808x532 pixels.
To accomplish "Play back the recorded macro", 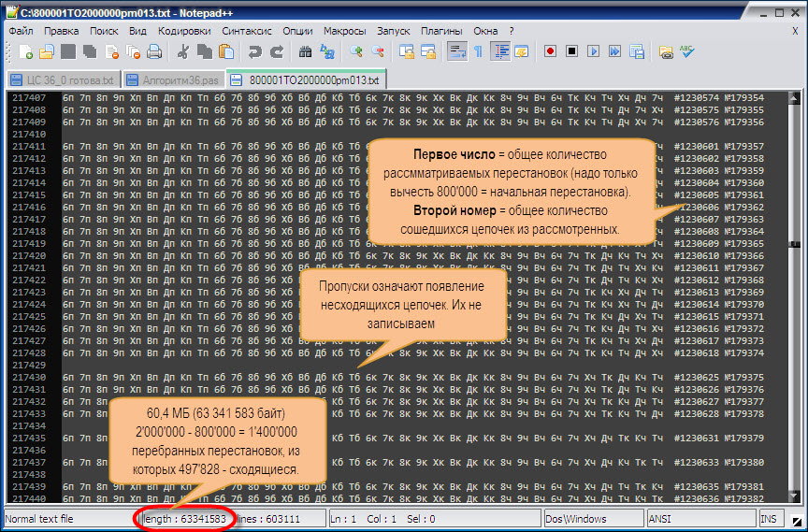I will click(593, 51).
